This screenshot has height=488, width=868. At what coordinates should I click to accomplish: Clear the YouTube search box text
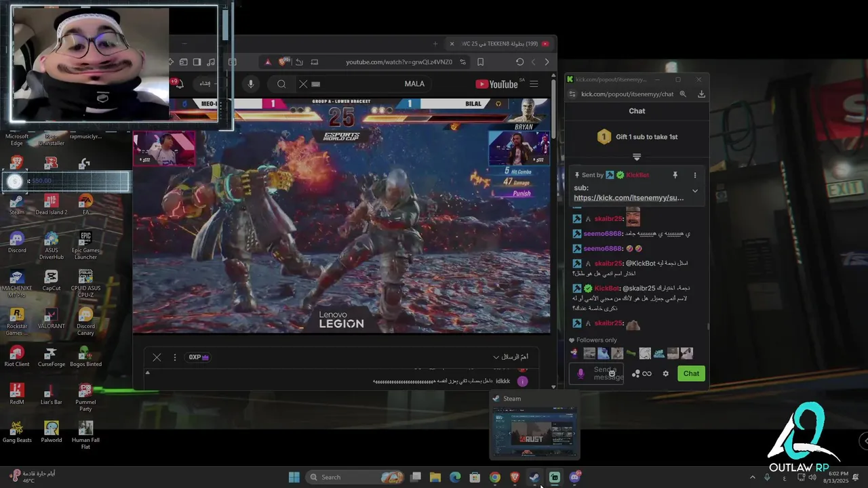303,84
